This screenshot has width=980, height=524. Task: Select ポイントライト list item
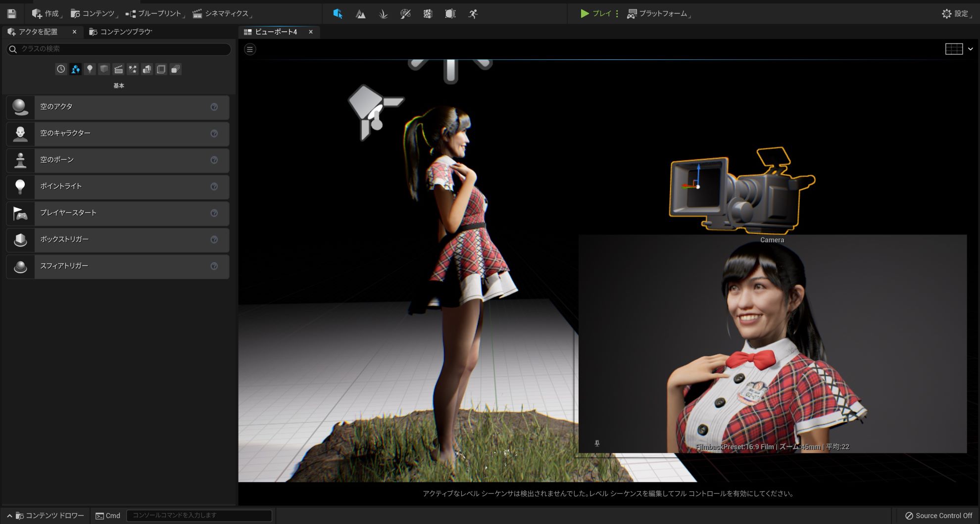(x=118, y=187)
